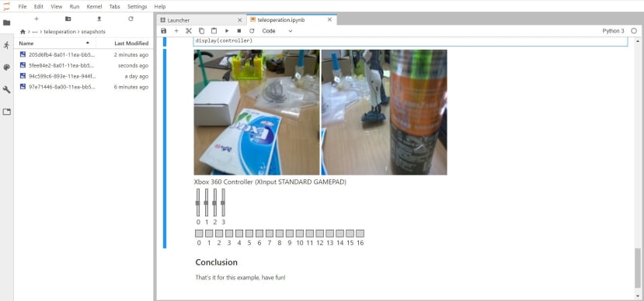Select file 97e71446-8a00-11ea-bb5...
This screenshot has width=644, height=301.
(x=84, y=87)
